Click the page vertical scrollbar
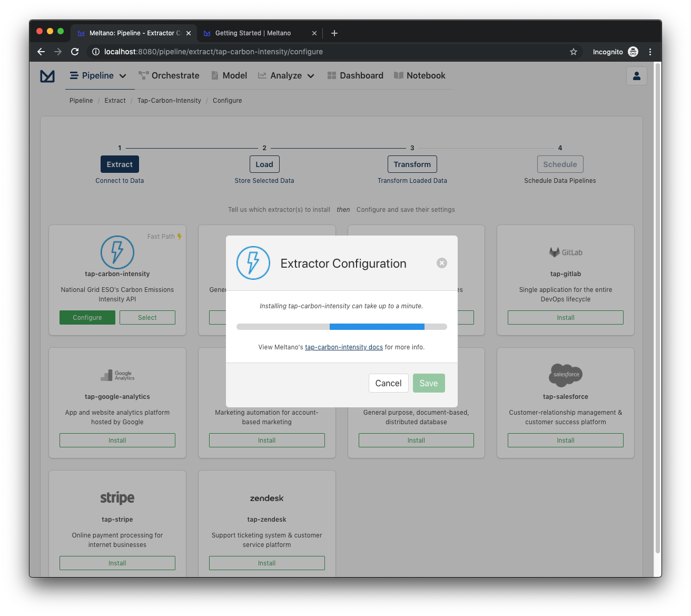The width and height of the screenshot is (691, 616). (658, 308)
